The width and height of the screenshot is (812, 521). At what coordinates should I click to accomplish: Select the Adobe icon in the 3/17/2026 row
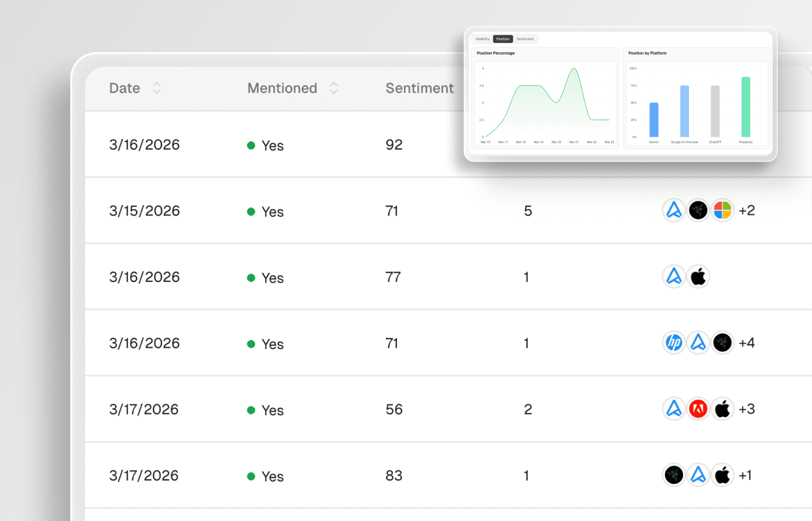(698, 409)
